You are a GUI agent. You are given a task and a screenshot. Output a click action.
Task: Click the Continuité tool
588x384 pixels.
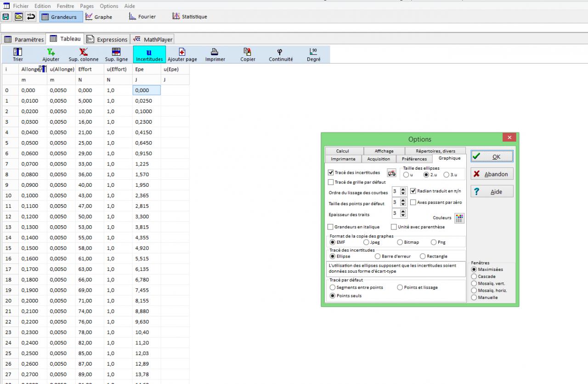[281, 55]
